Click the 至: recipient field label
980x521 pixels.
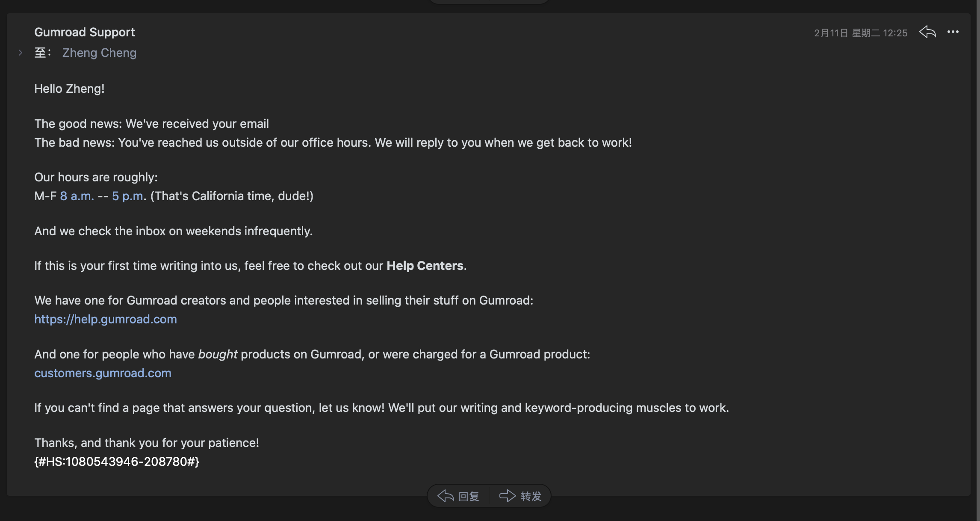[x=42, y=53]
